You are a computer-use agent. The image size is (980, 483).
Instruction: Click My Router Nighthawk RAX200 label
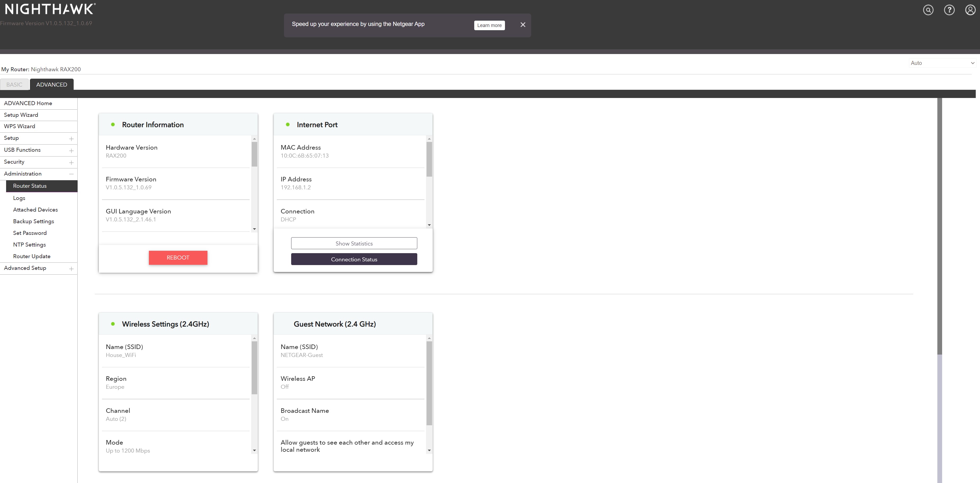tap(41, 69)
